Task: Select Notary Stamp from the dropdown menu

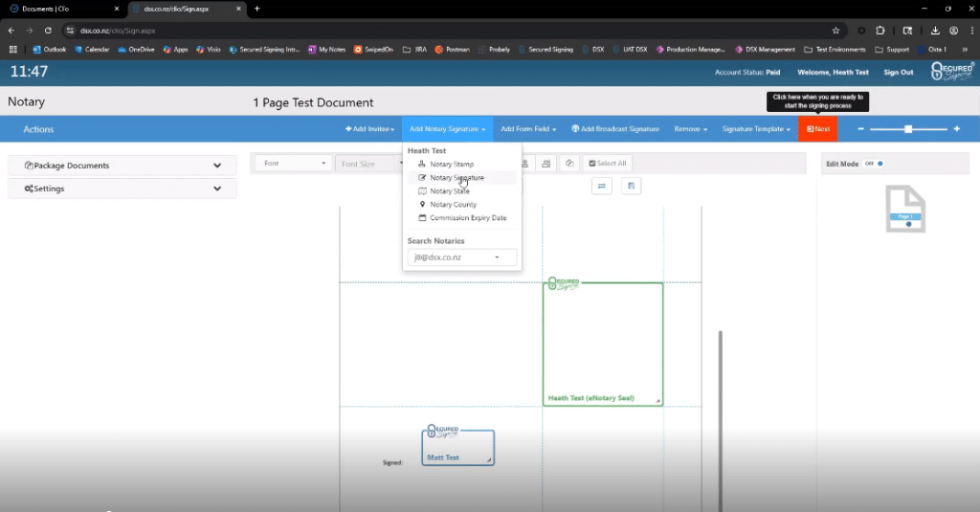Action: coord(451,165)
